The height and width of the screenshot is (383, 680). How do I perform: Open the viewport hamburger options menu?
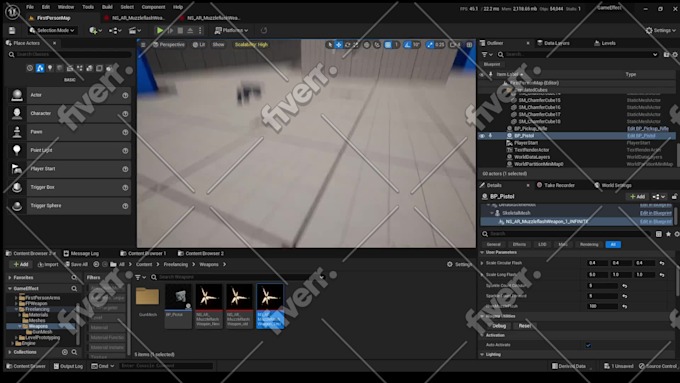[x=143, y=45]
